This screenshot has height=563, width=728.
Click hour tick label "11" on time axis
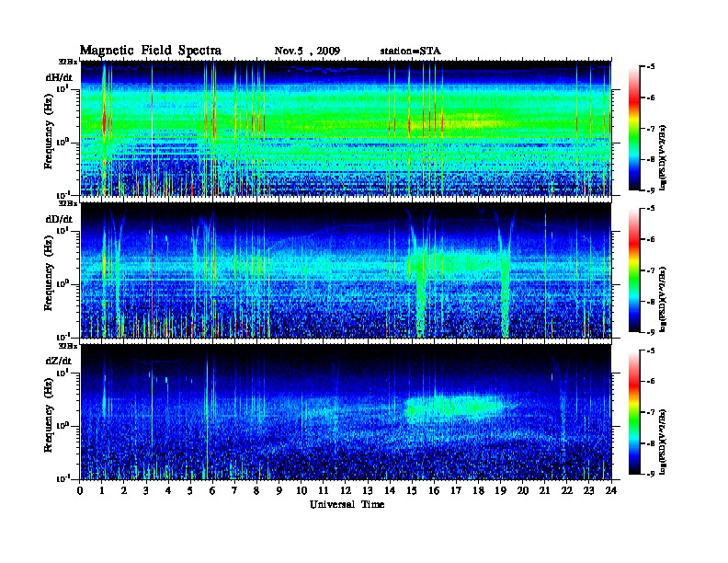point(324,490)
